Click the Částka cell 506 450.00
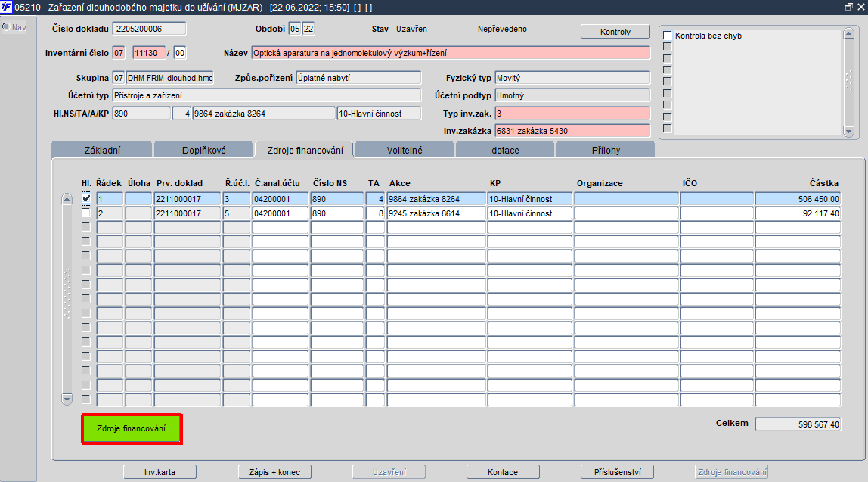This screenshot has width=868, height=482. click(x=798, y=199)
